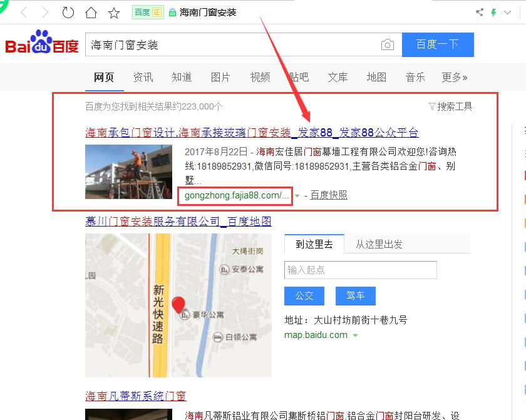Expand the 更多» tab menu

455,78
